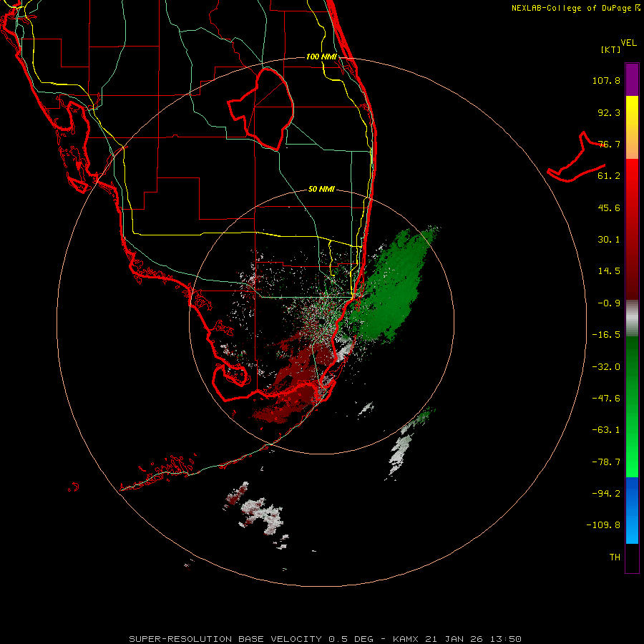Screen dimensions: 644x644
Task: Select the -78.7 legend value
Action: click(606, 462)
